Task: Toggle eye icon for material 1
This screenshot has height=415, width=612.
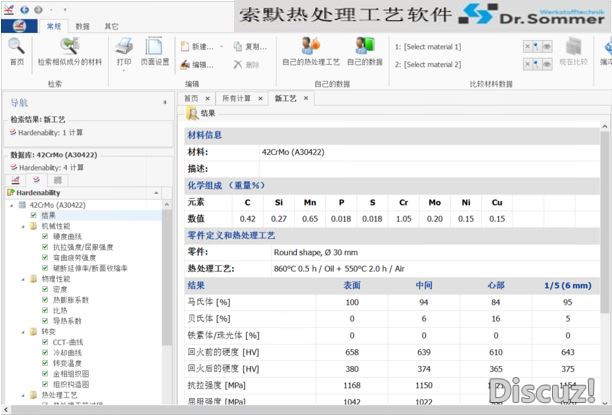Action: click(547, 46)
